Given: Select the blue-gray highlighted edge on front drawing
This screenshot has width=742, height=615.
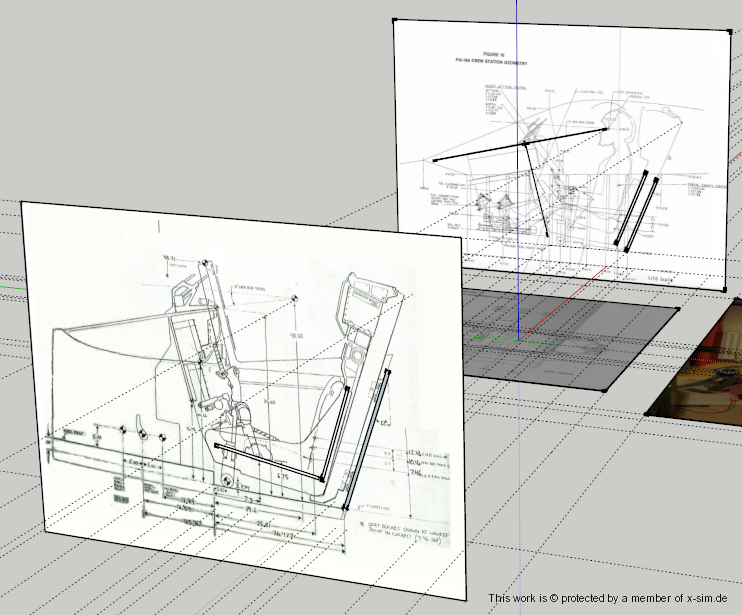Looking at the screenshot, I should pos(368,437).
